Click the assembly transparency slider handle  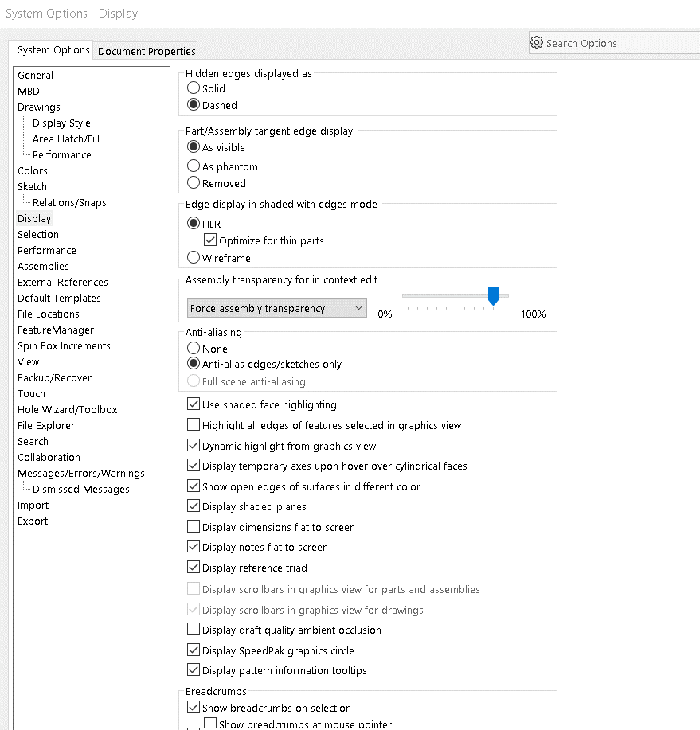point(493,296)
